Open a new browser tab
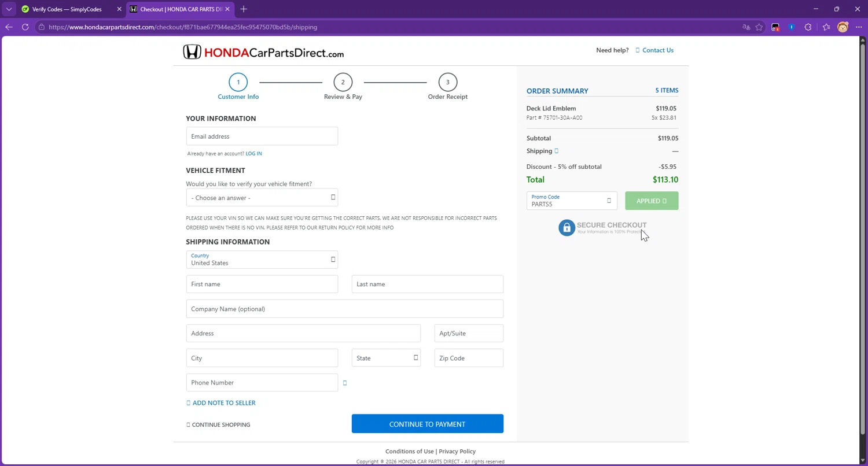 (x=244, y=9)
